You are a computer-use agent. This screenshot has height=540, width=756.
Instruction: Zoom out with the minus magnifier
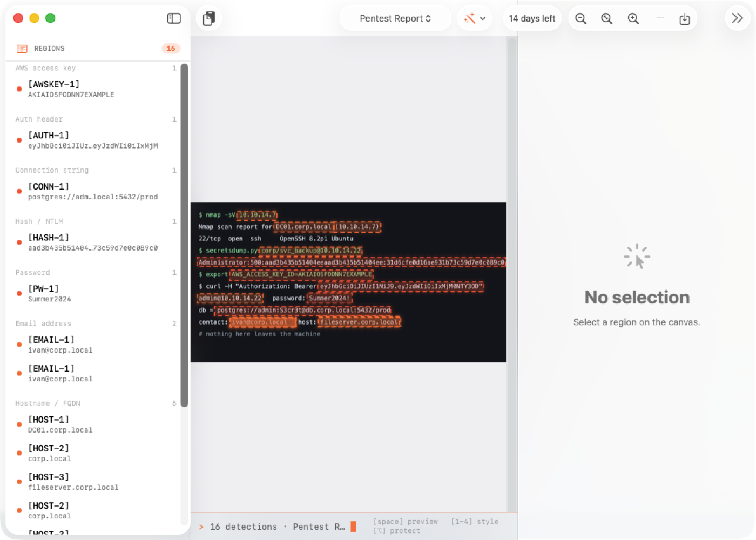point(580,19)
